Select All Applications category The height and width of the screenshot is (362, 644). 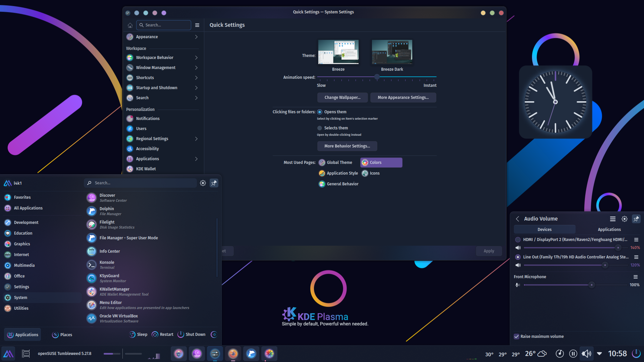[42, 208]
